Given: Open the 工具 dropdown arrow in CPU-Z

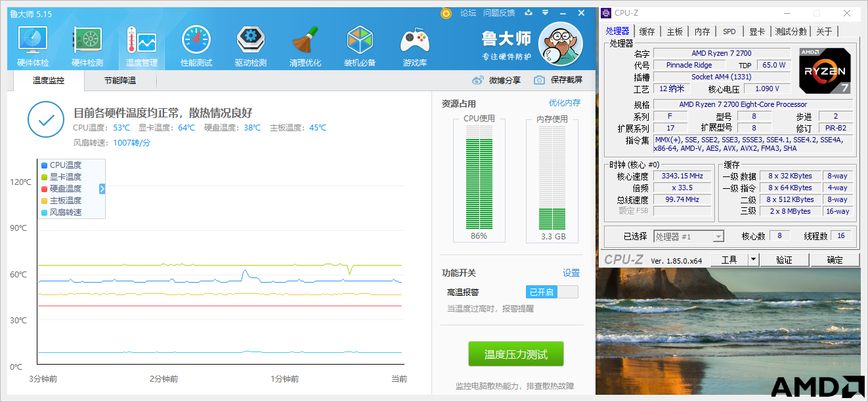Looking at the screenshot, I should point(753,260).
